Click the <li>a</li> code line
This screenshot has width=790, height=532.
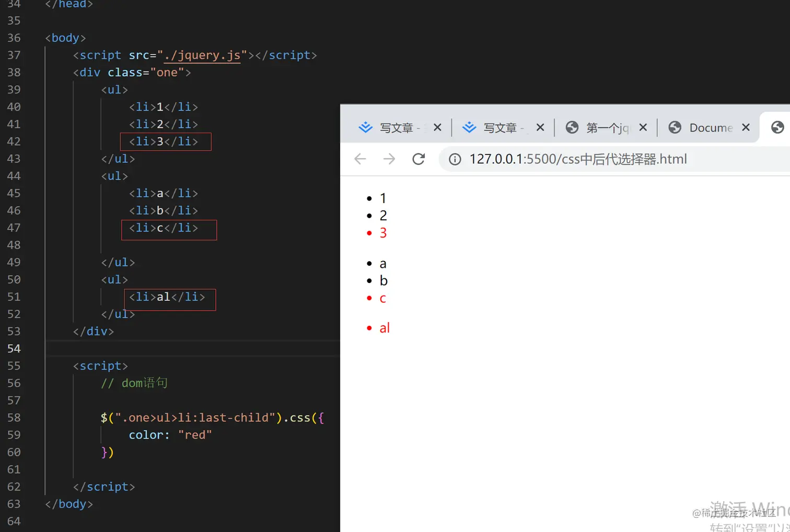pyautogui.click(x=164, y=193)
